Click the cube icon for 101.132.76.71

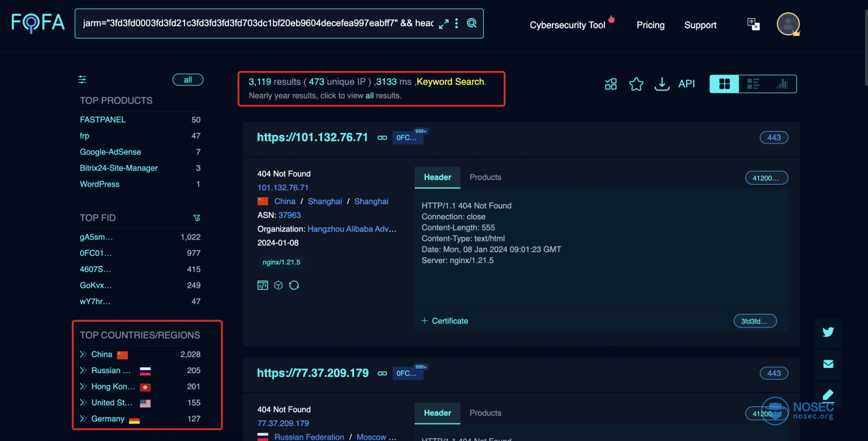click(x=278, y=285)
